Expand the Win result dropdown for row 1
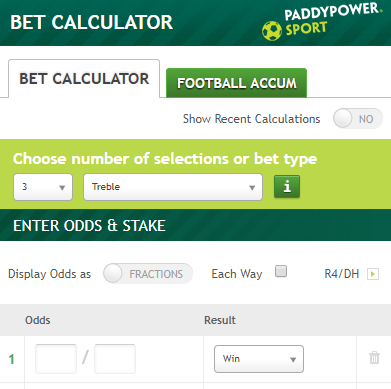 point(259,359)
